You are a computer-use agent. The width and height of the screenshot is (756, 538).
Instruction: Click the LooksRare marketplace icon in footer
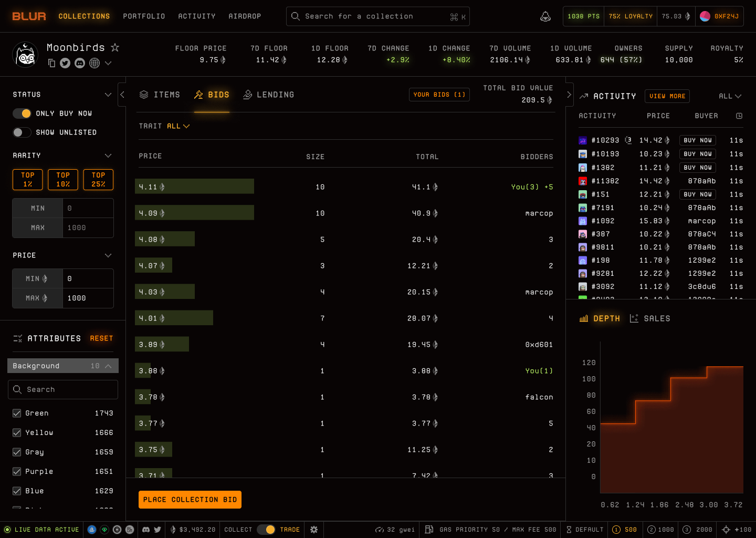(x=104, y=530)
